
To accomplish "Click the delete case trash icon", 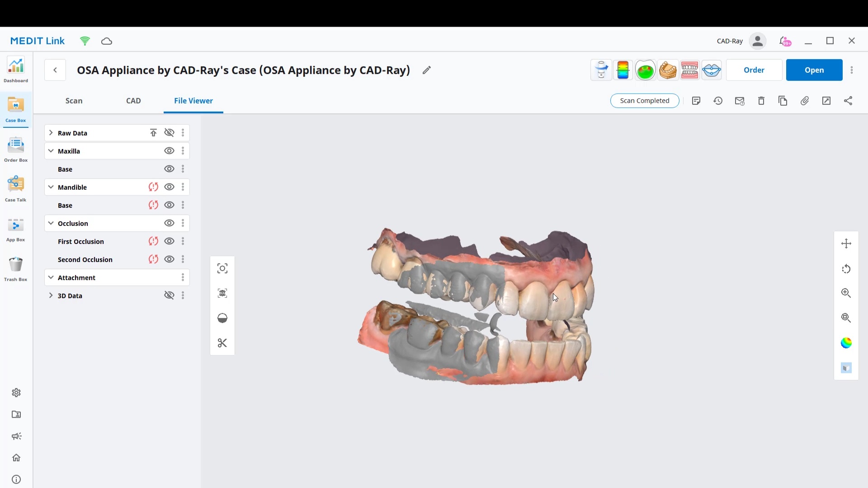I will [x=761, y=101].
